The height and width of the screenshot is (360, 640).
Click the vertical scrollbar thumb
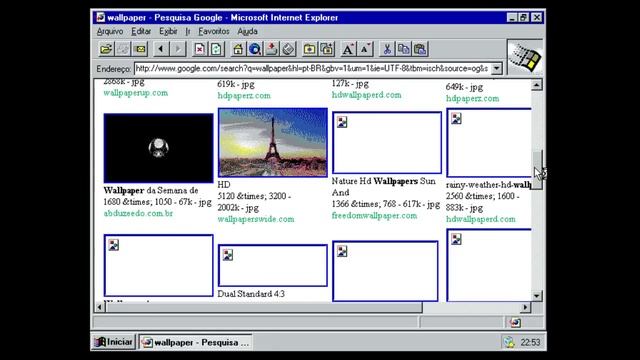click(537, 170)
